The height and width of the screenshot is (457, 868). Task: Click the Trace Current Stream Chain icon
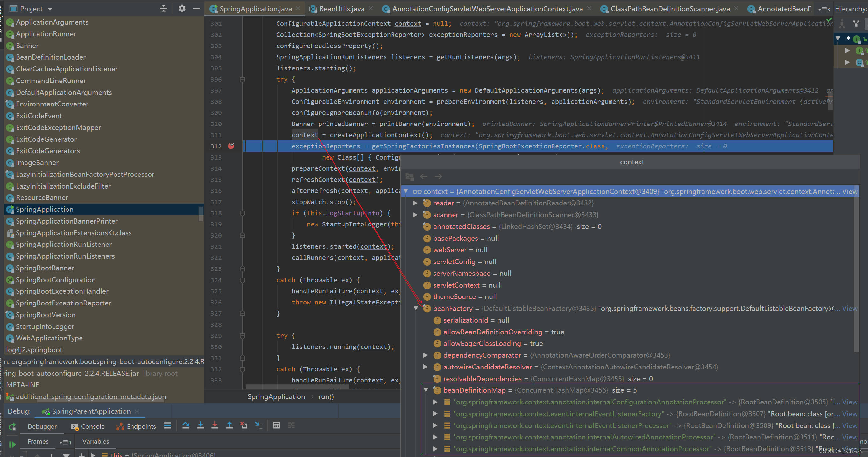(291, 426)
